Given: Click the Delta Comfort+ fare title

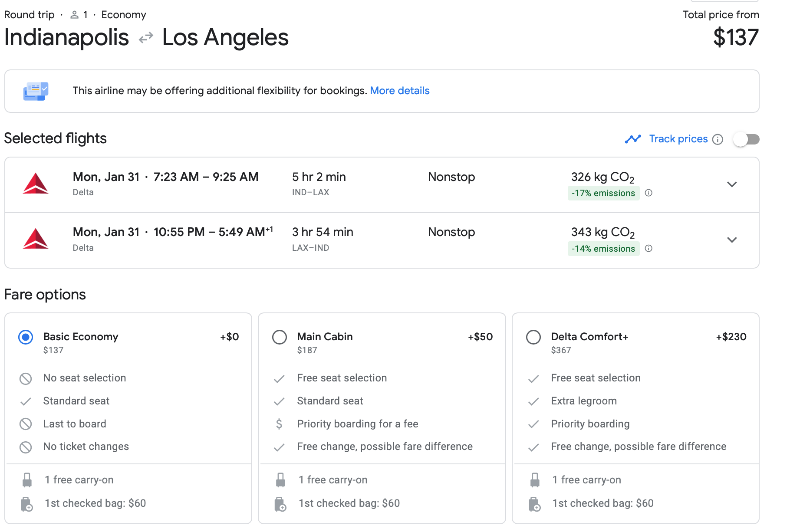Looking at the screenshot, I should pyautogui.click(x=589, y=337).
